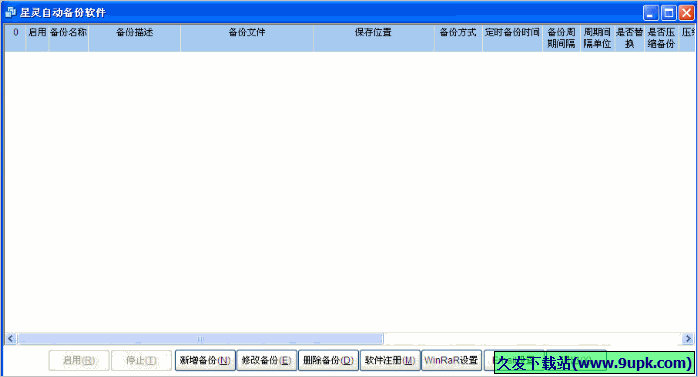Viewport: 698px width, 377px height.
Task: Click 修改备份(E) to edit backup
Action: pos(267,360)
